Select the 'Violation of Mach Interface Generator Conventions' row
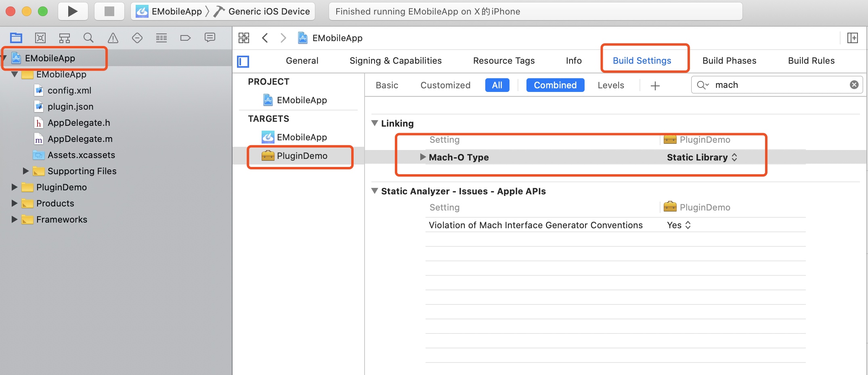Image resolution: width=868 pixels, height=375 pixels. click(x=615, y=225)
